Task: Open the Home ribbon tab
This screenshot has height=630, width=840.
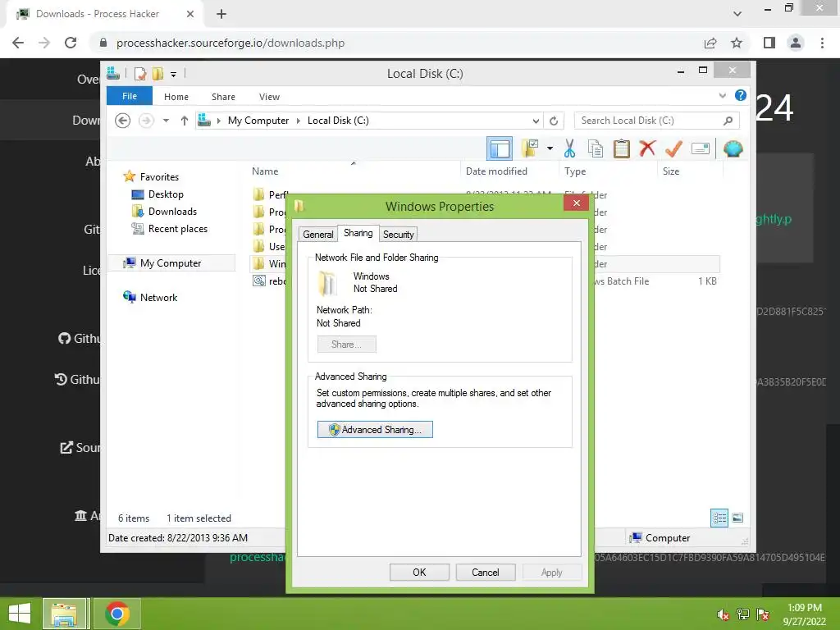Action: click(x=176, y=97)
